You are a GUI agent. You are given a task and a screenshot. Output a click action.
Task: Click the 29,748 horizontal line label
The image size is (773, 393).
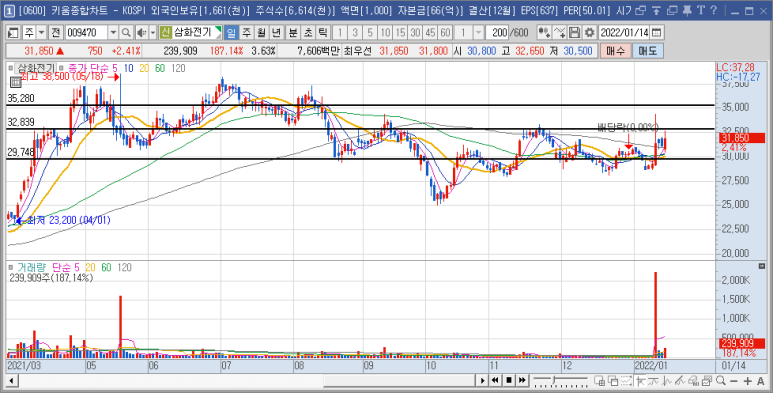coord(21,153)
